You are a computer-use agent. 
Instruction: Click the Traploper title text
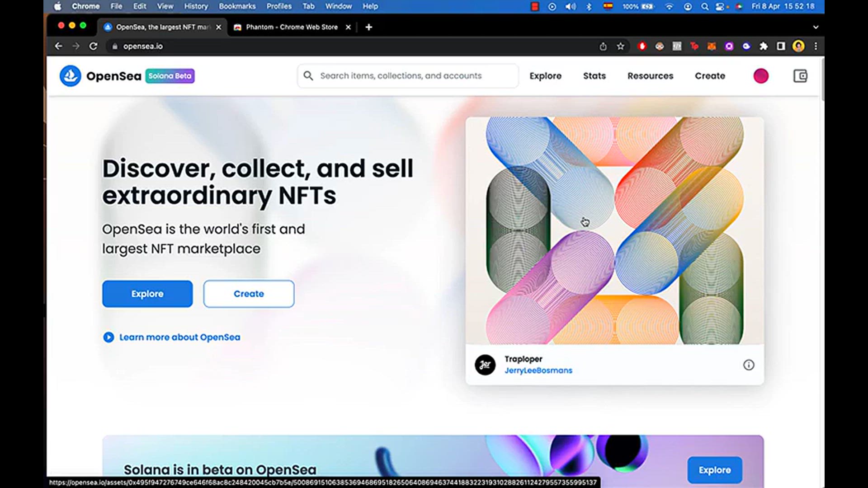tap(523, 359)
